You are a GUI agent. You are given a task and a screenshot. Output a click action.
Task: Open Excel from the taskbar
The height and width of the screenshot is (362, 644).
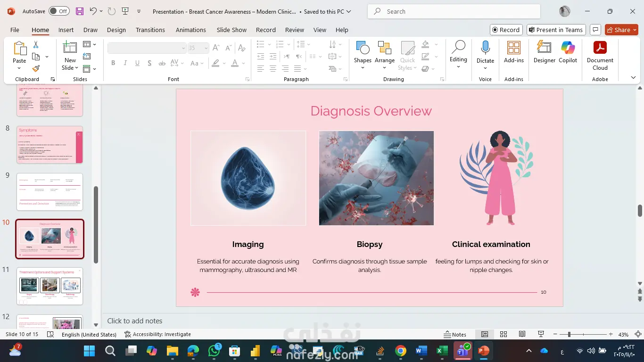coord(442,351)
